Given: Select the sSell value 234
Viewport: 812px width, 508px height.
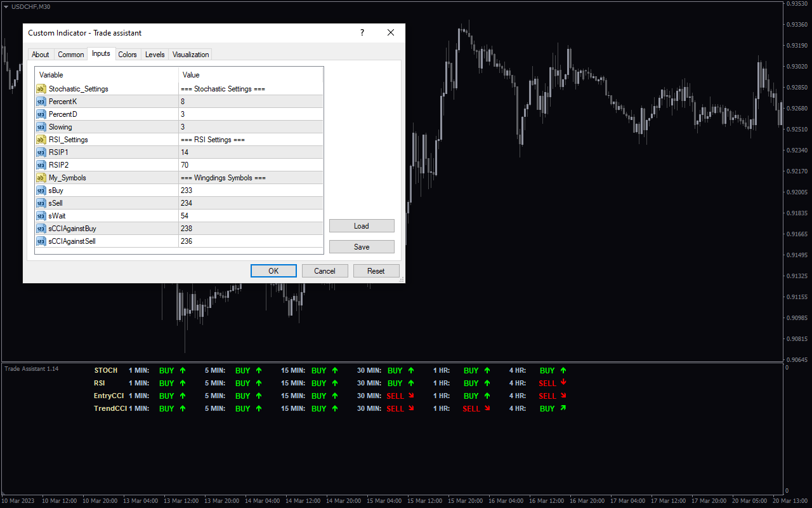Looking at the screenshot, I should pyautogui.click(x=251, y=203).
